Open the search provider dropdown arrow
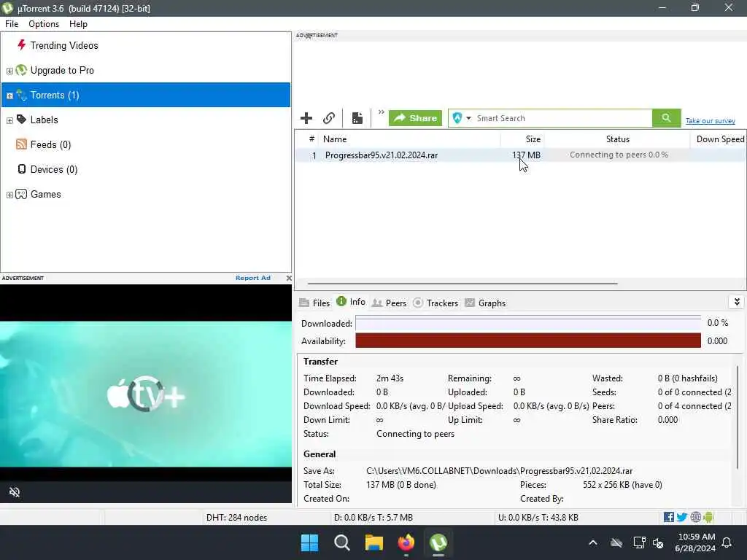The height and width of the screenshot is (560, 747). pyautogui.click(x=468, y=118)
